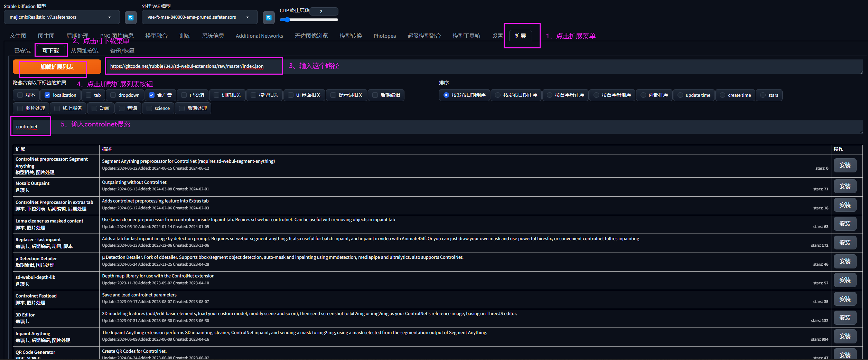Open the Photopea tab
Viewport: 868px width, 360px height.
pos(385,36)
